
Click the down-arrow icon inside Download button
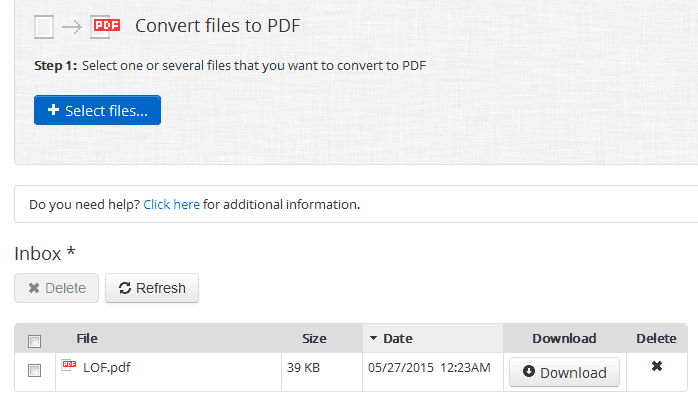click(529, 371)
